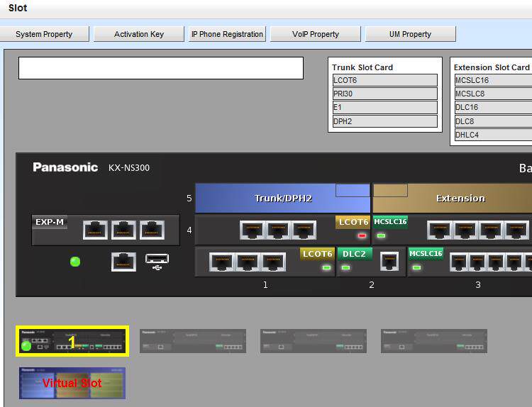
Task: Click the green status LED on main unit
Action: 75,262
